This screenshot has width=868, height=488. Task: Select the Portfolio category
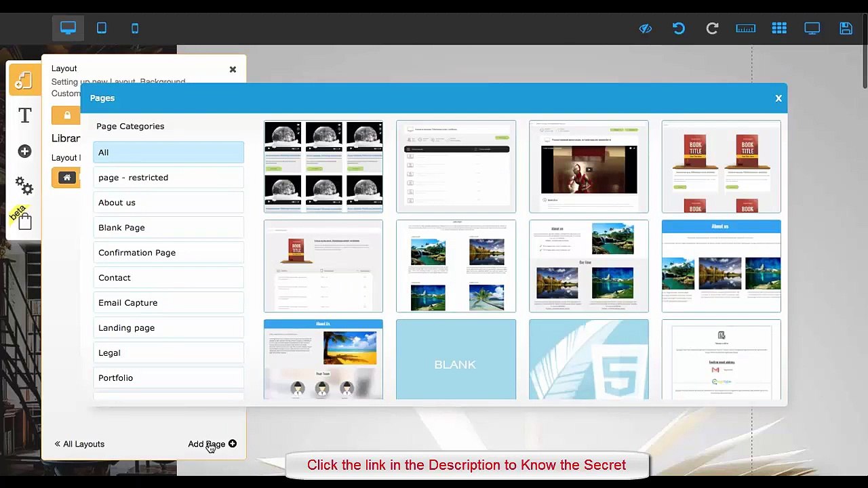(x=169, y=378)
